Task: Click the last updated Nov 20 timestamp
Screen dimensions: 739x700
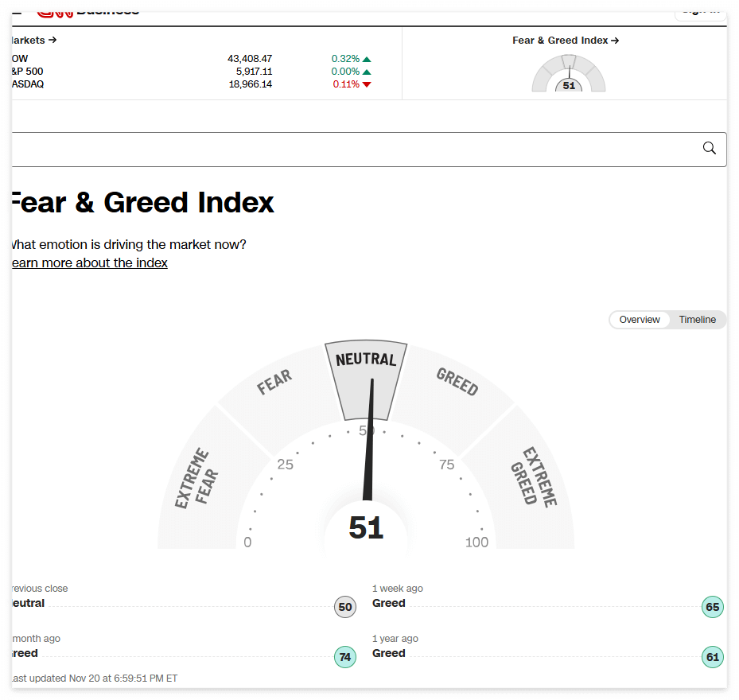Action: tap(95, 678)
